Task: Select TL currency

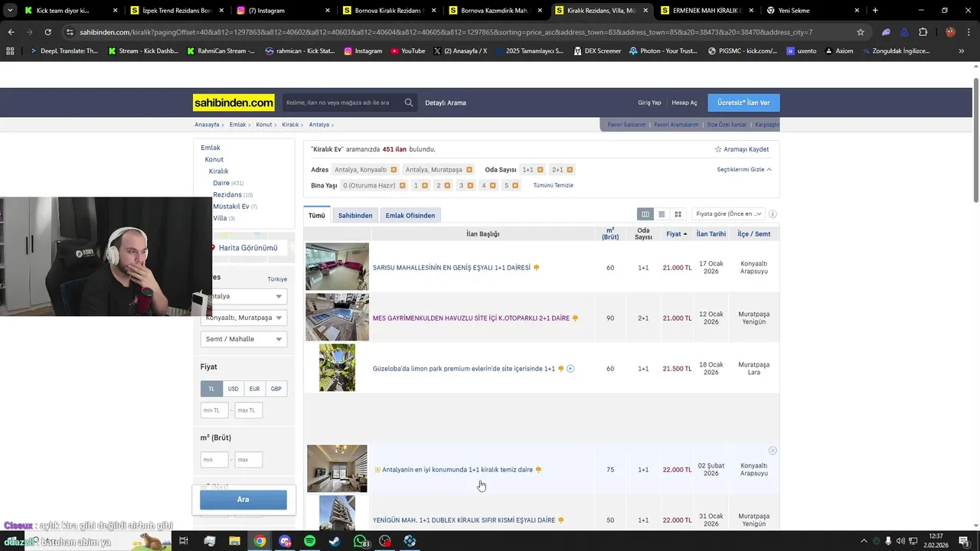Action: (212, 389)
